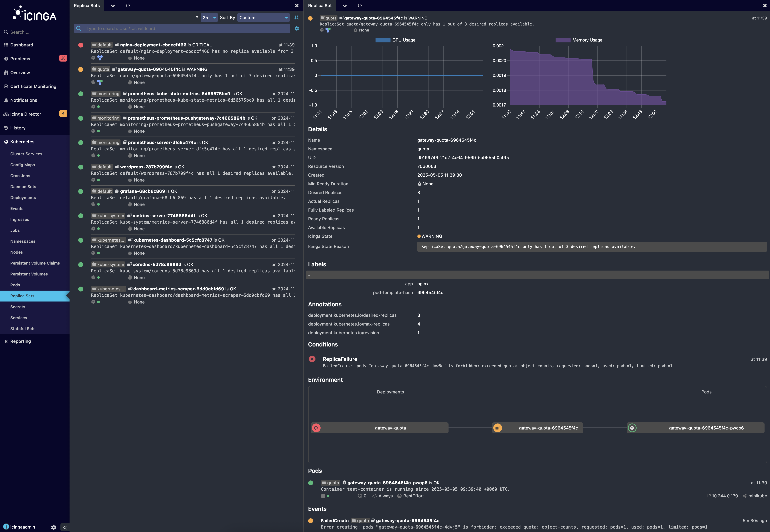This screenshot has height=532, width=770.
Task: Open grafana-68cb6c869 replica set
Action: [142, 191]
